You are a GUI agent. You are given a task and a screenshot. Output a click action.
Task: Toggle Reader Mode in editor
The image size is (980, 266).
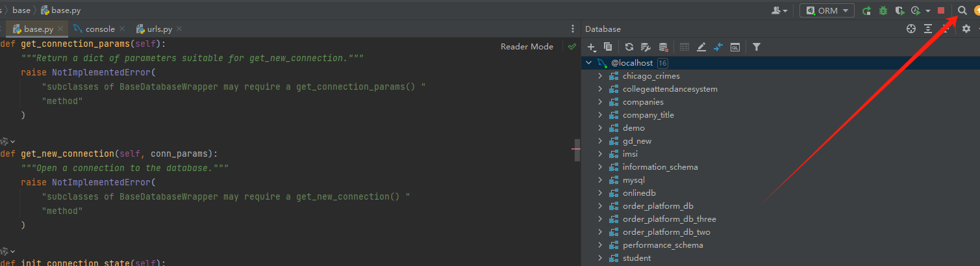click(527, 47)
